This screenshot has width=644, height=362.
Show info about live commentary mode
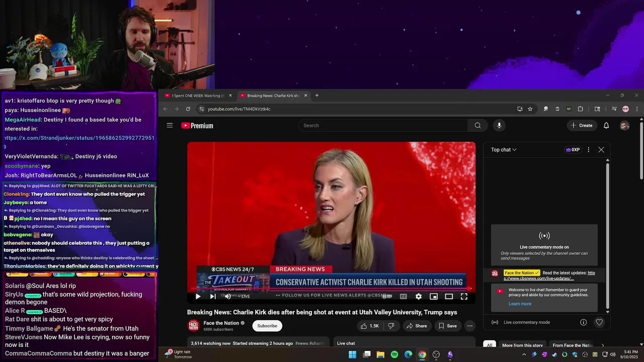click(x=584, y=322)
